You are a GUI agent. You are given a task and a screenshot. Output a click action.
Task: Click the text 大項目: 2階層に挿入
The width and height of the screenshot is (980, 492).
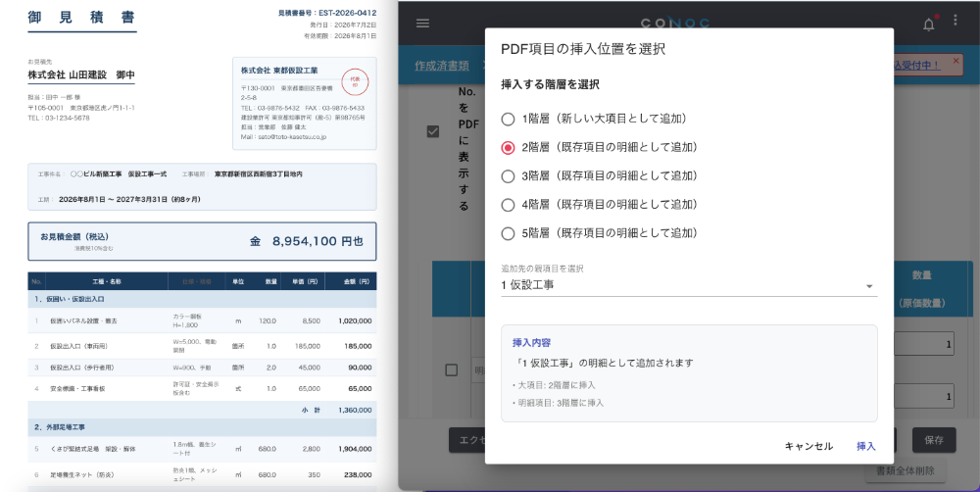(554, 385)
